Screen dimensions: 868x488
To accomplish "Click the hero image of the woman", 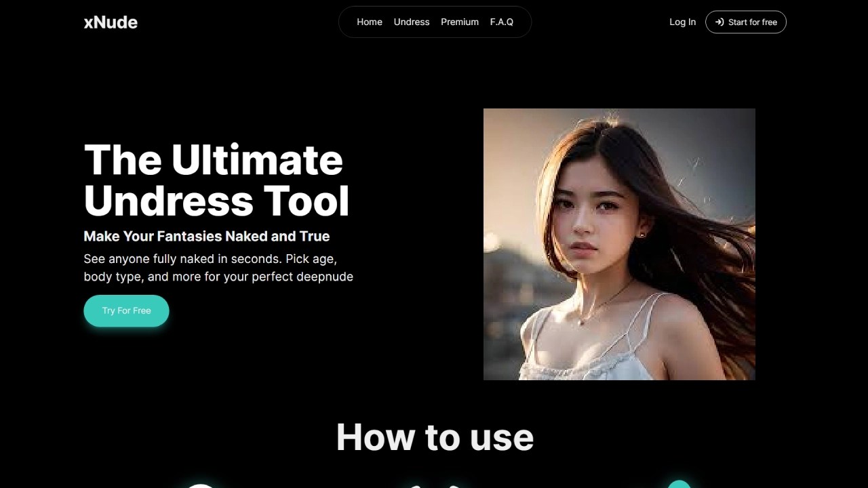I will [619, 244].
